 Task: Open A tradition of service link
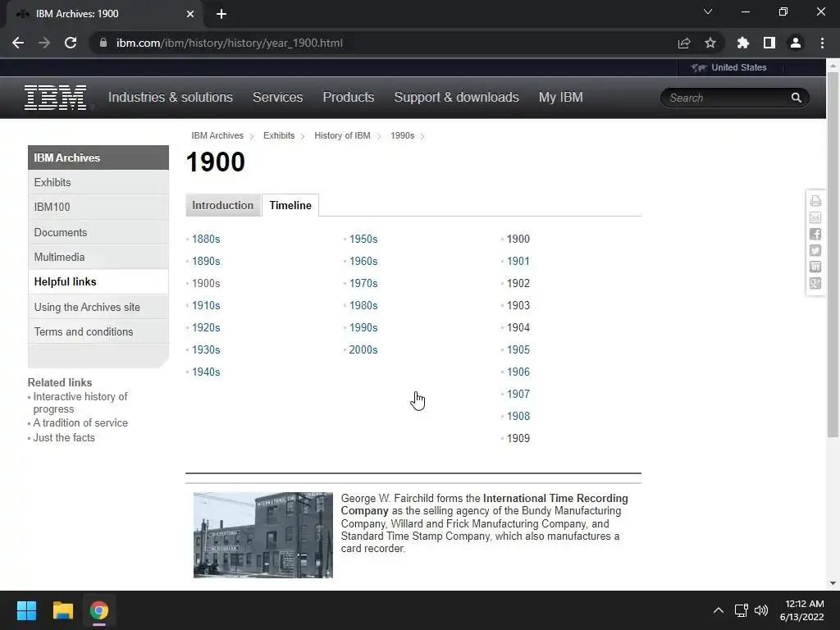pos(80,422)
